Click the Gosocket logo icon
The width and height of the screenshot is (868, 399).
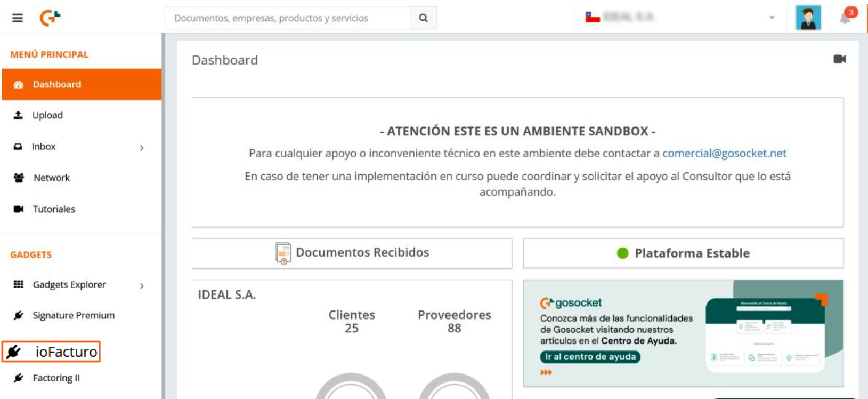50,18
